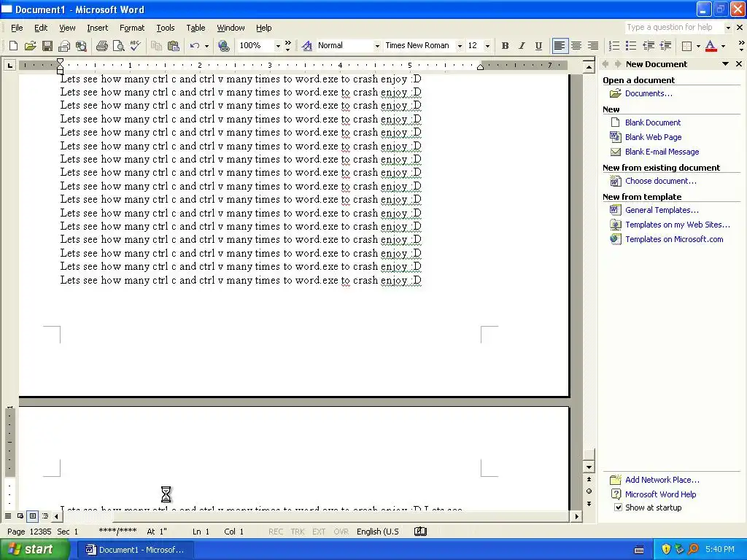Image resolution: width=747 pixels, height=560 pixels.
Task: Open font color dropdown arrow
Action: tap(723, 46)
